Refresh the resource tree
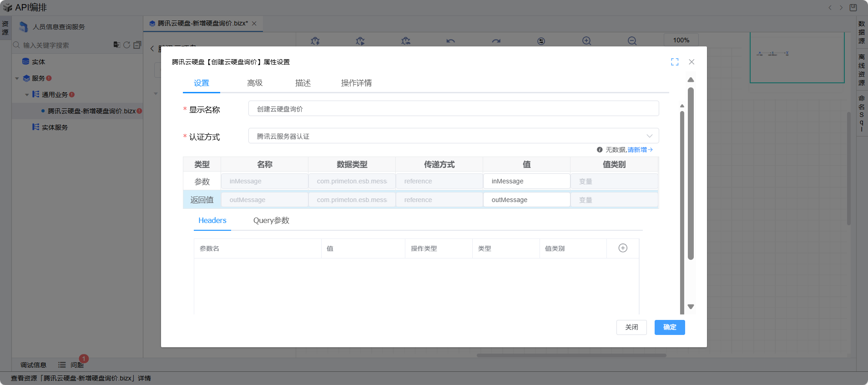This screenshot has height=385, width=868. click(x=127, y=45)
